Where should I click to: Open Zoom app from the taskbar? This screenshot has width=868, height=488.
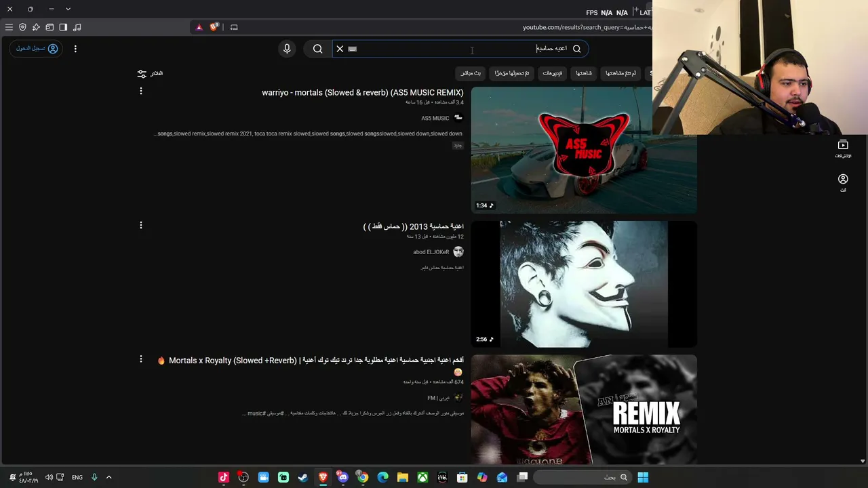[263, 477]
